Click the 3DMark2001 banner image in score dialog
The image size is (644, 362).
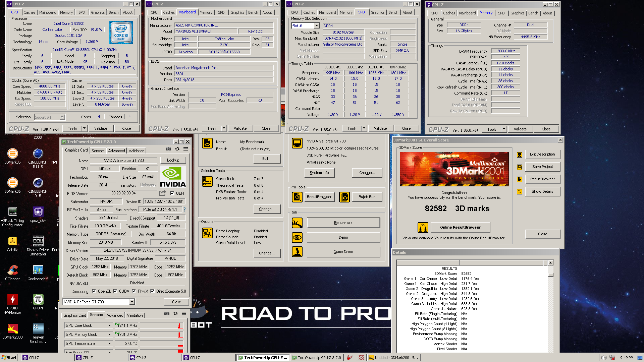(454, 169)
